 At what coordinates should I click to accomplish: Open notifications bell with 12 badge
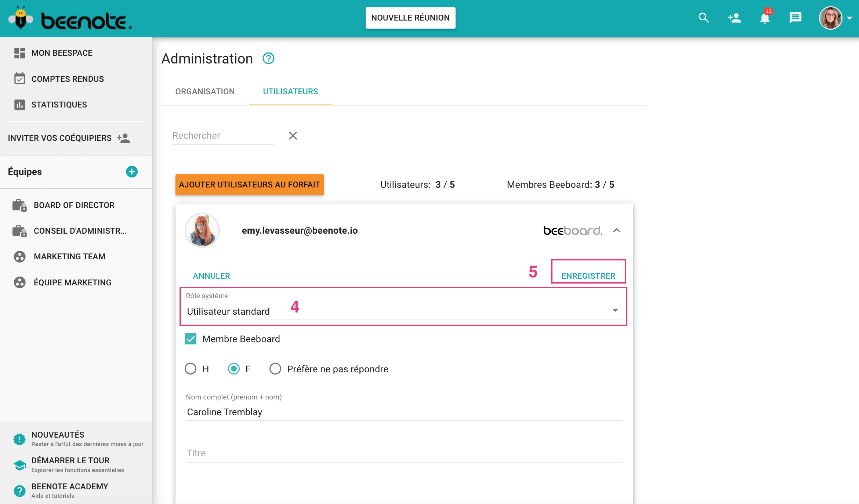point(765,18)
